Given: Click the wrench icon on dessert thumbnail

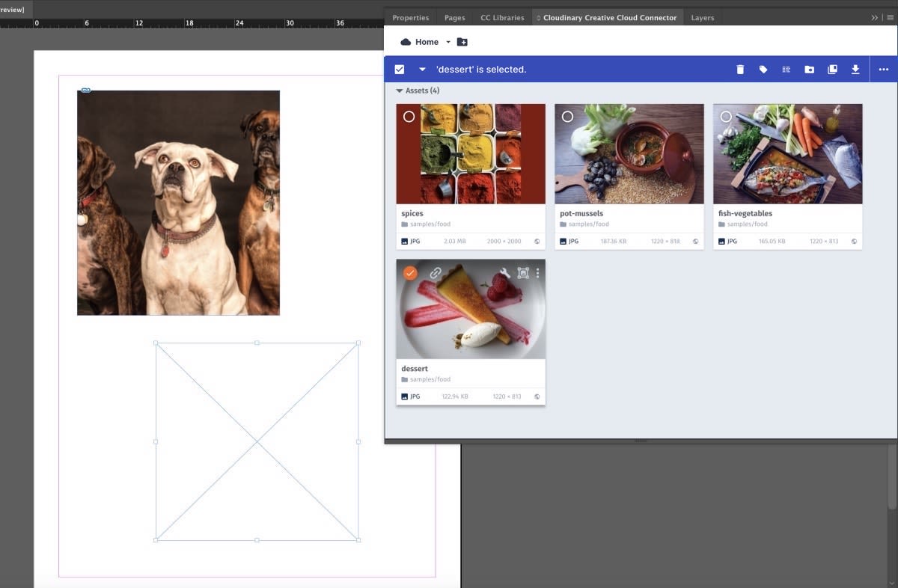Looking at the screenshot, I should (505, 273).
